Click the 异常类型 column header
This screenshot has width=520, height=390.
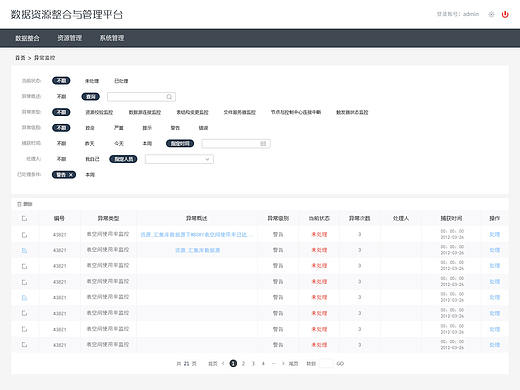point(108,219)
